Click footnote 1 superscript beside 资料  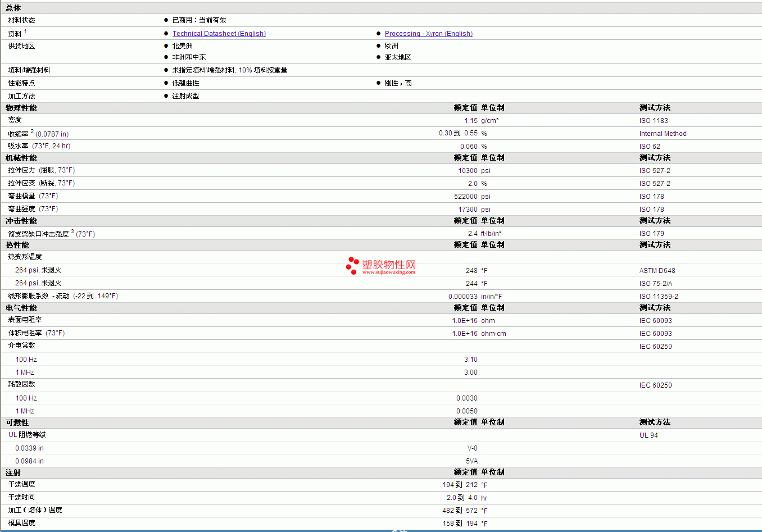(x=25, y=31)
